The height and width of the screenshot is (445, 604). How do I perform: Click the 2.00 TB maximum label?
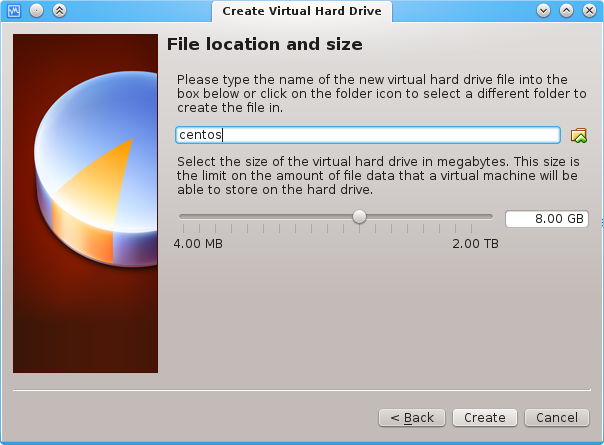475,244
